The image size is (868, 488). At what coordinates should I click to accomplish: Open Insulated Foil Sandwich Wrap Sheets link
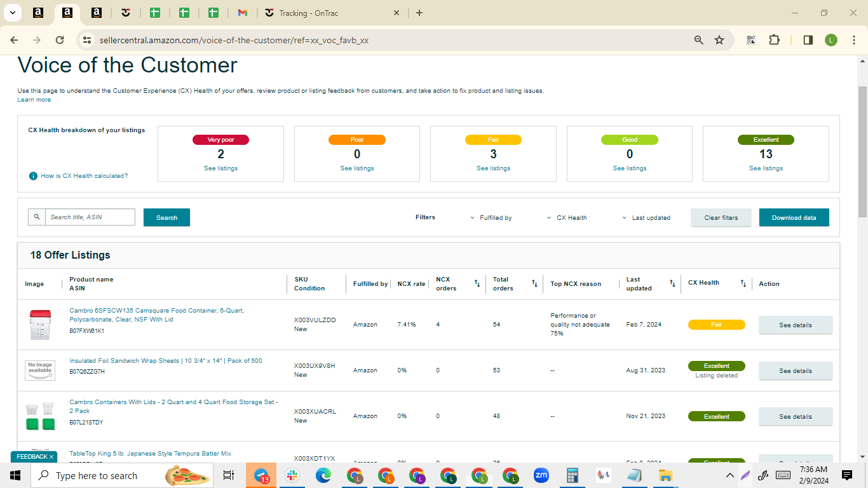coord(166,361)
